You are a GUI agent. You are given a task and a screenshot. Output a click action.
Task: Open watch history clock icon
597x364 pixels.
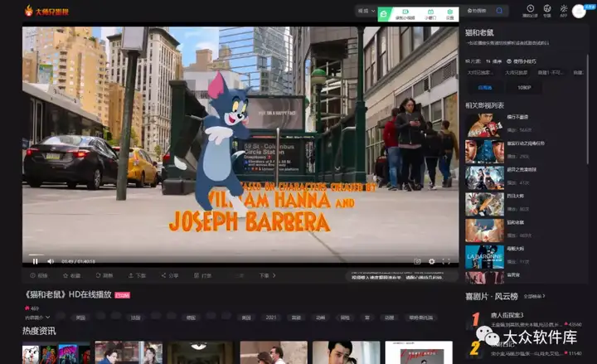(x=530, y=8)
